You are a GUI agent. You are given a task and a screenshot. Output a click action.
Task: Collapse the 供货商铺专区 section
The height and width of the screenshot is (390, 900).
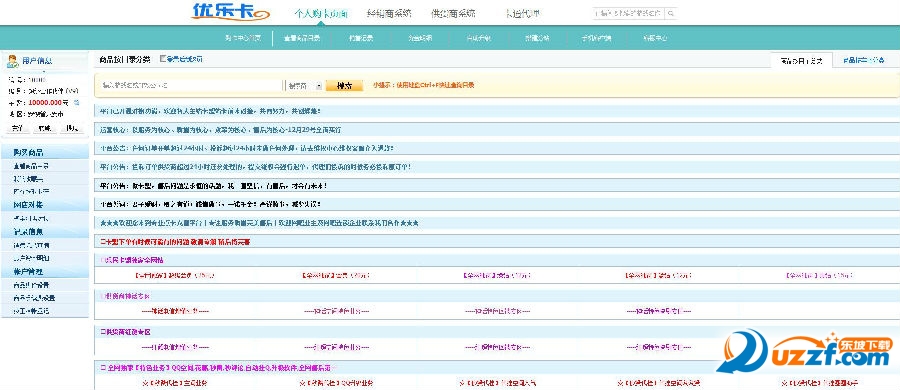pos(102,332)
